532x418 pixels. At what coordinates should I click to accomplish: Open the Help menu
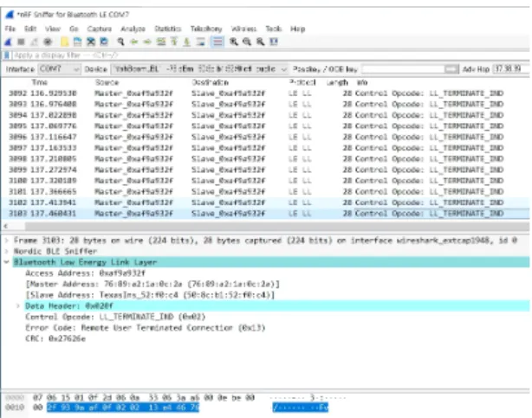point(297,29)
